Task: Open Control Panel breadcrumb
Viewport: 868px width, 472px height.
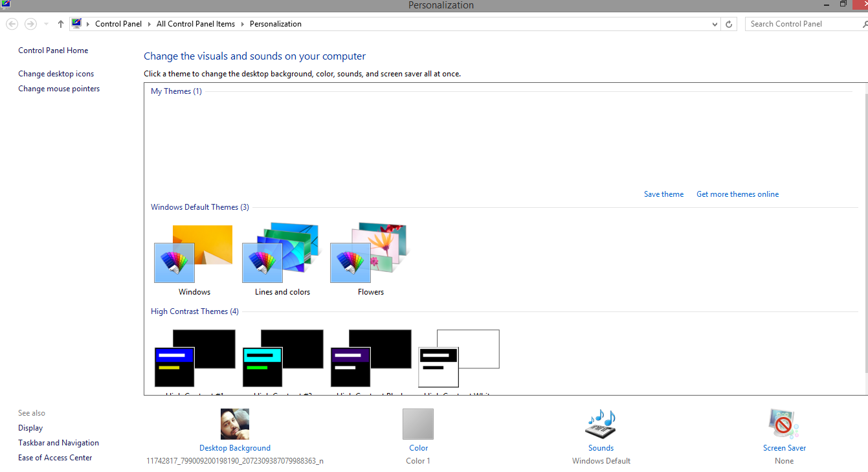Action: (118, 24)
